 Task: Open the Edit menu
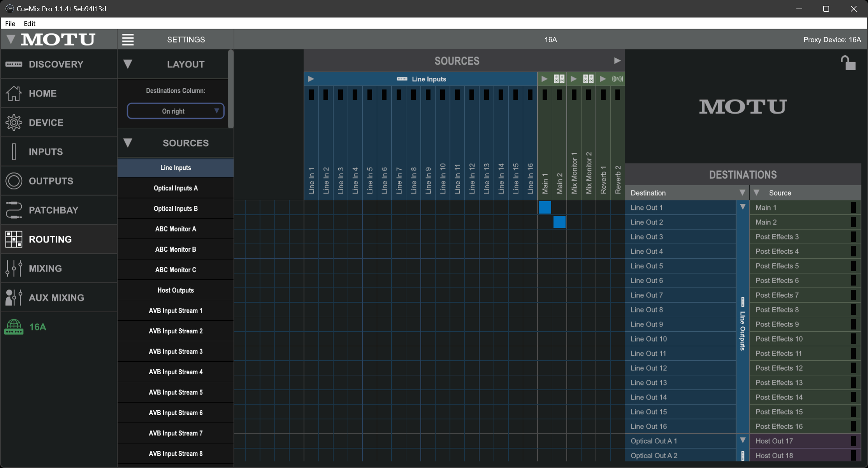pos(30,23)
